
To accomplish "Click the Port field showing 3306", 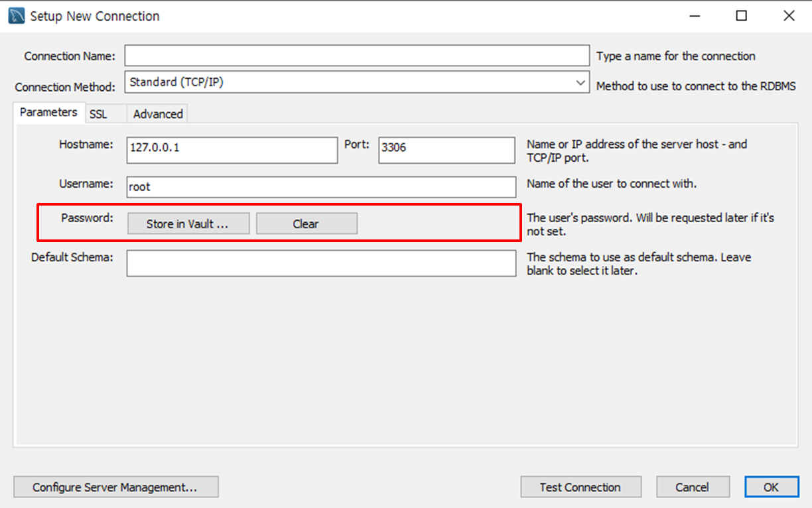I will (x=447, y=150).
